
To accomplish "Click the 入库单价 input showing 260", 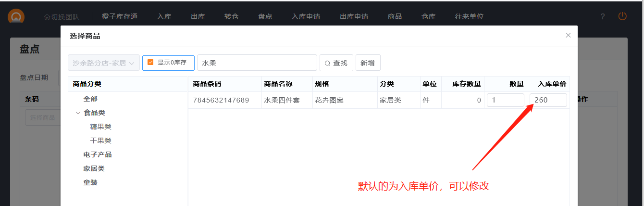I will [x=548, y=100].
